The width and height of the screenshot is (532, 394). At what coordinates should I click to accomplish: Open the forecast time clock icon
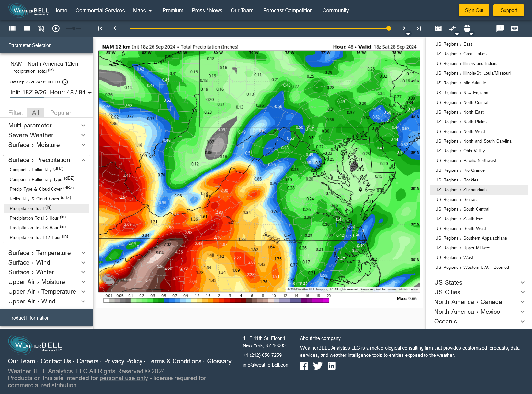(65, 82)
